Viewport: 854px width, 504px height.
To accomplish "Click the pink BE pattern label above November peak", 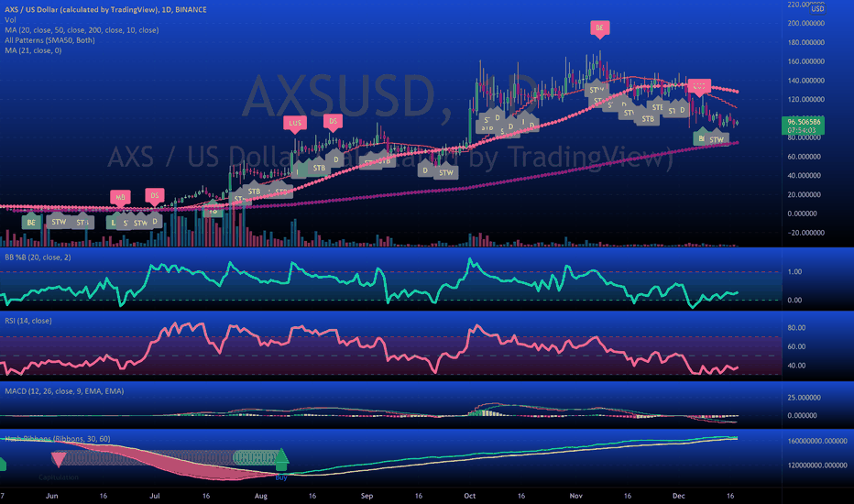I will [599, 27].
